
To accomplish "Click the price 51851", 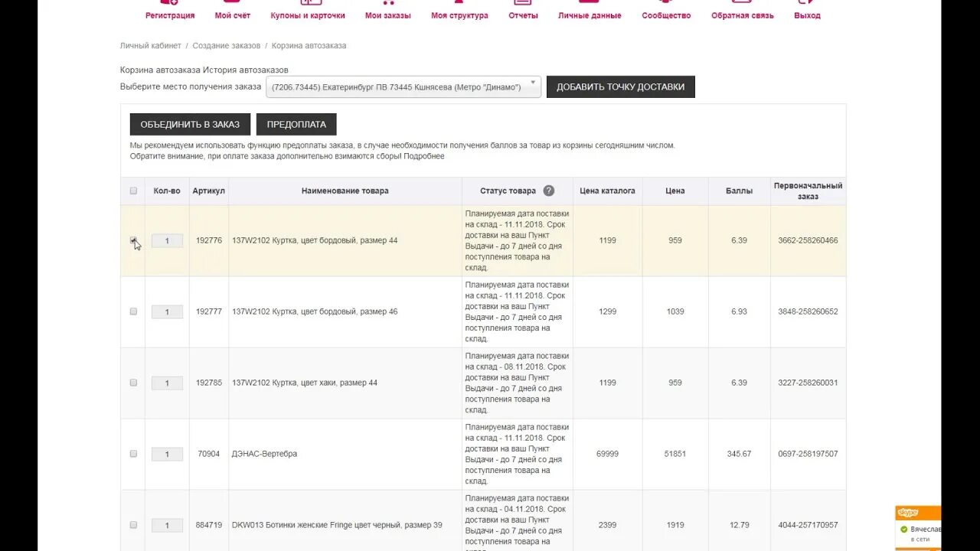I will pyautogui.click(x=675, y=454).
